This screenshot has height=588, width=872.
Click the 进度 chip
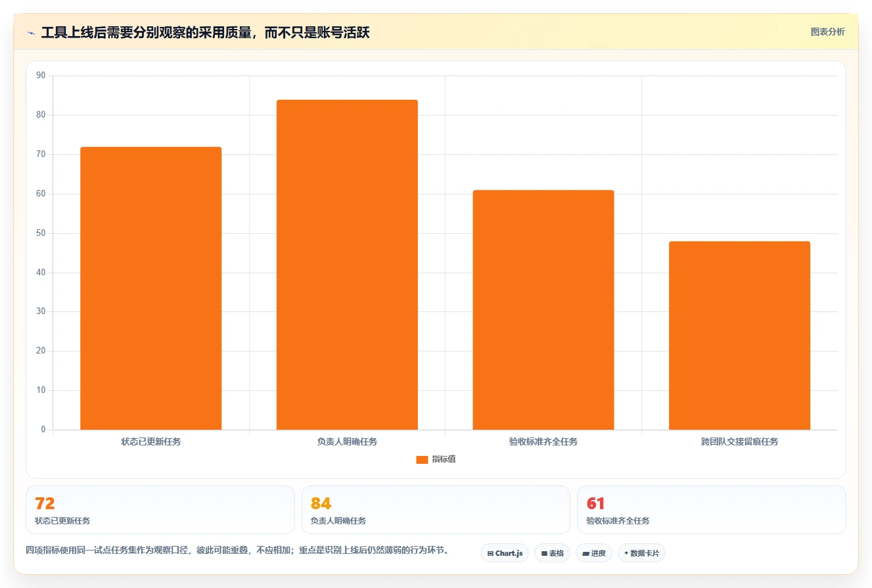point(594,553)
